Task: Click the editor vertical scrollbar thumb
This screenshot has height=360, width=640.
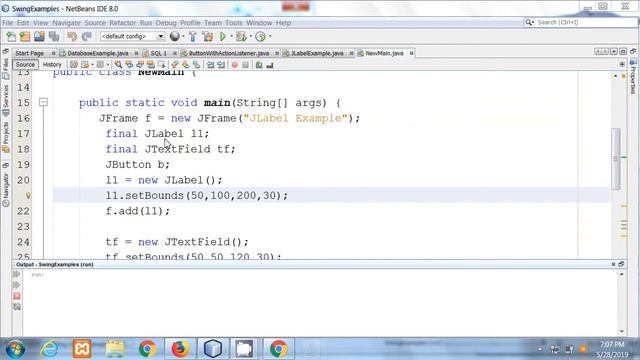Action: tap(616, 159)
